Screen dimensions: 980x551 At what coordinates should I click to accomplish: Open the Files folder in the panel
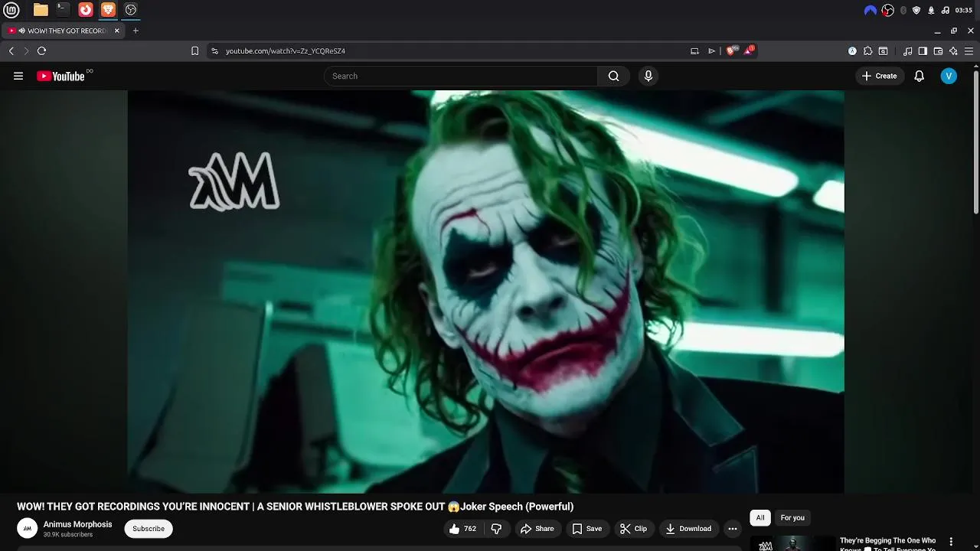(x=41, y=10)
